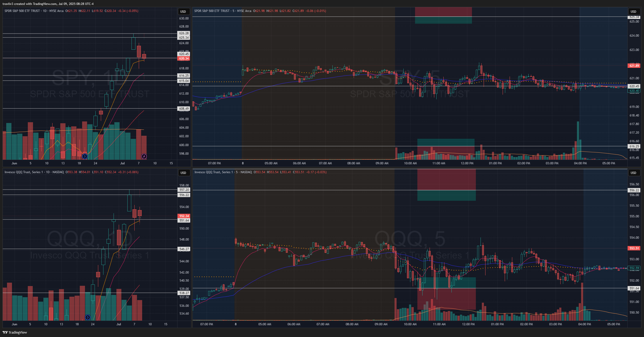Click the red short-position box atop SPY 5-minute chart
The width and height of the screenshot is (644, 337).
coord(443,12)
